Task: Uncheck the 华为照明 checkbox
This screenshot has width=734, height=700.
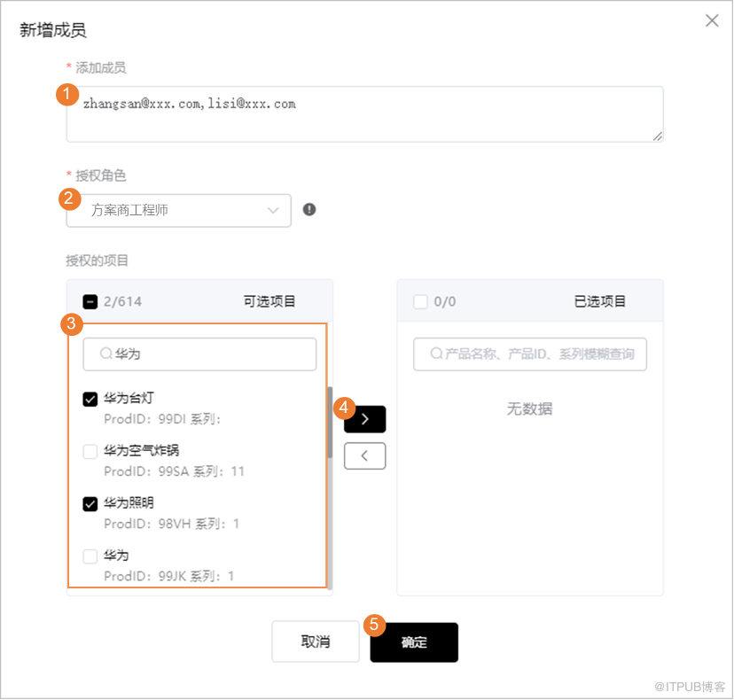Action: coord(90,504)
